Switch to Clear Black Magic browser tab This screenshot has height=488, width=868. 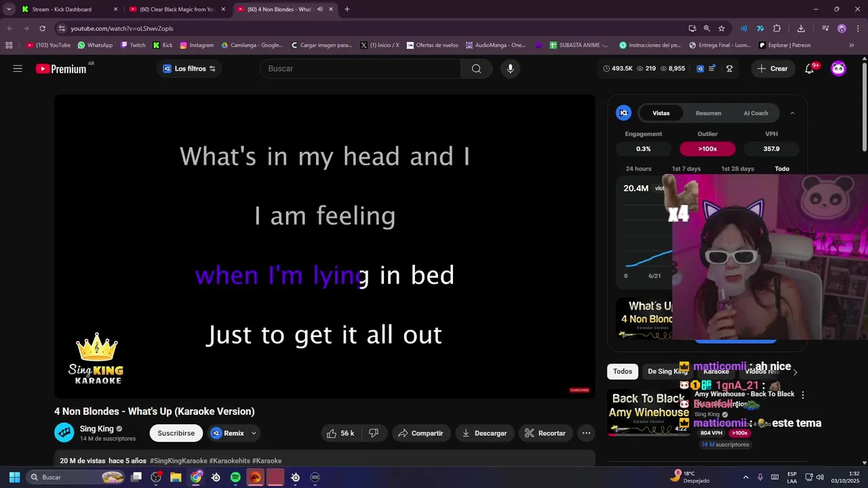click(177, 9)
